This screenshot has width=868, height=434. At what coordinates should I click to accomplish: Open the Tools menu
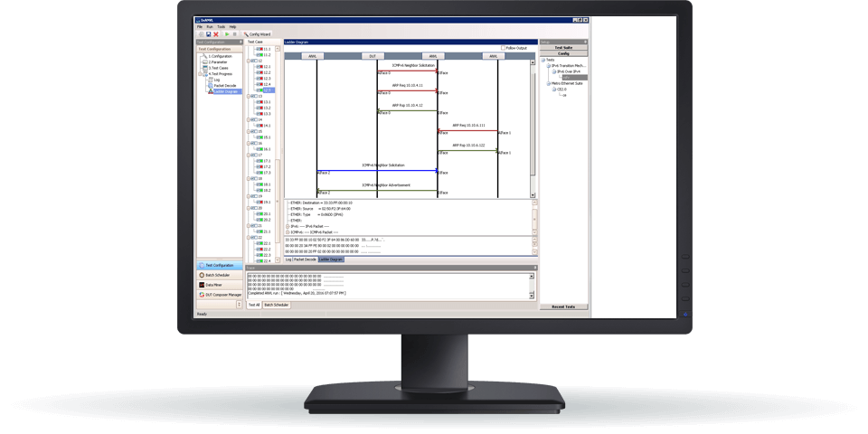pyautogui.click(x=221, y=27)
